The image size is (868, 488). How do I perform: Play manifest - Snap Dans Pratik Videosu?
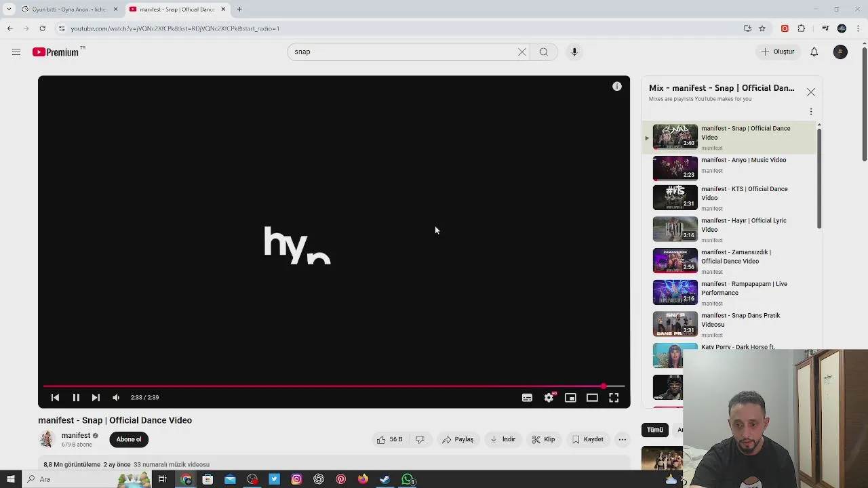[x=729, y=324]
